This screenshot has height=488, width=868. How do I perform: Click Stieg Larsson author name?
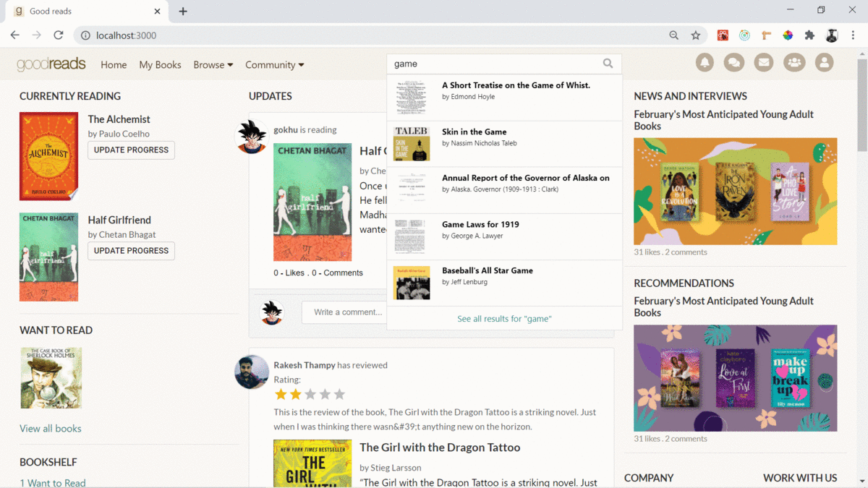(x=395, y=468)
